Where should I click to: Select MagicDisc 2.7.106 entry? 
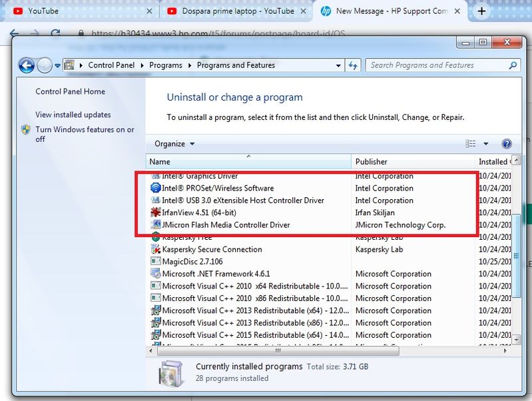coord(192,261)
